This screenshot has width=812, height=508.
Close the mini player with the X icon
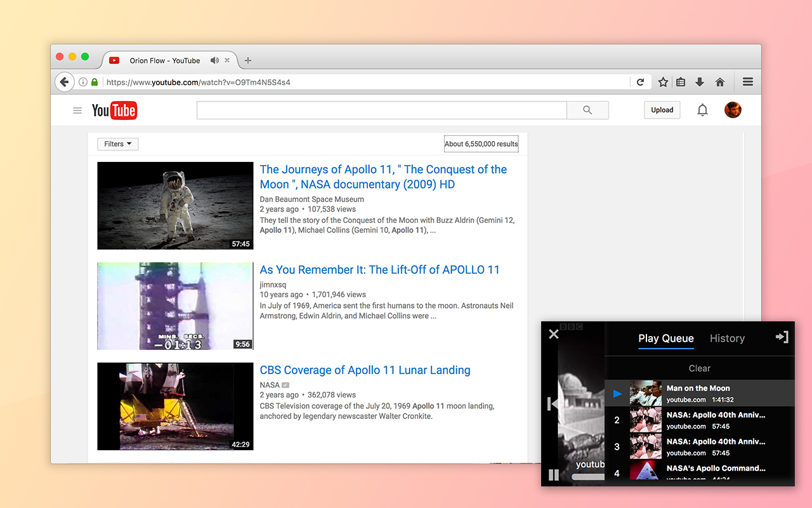[554, 334]
